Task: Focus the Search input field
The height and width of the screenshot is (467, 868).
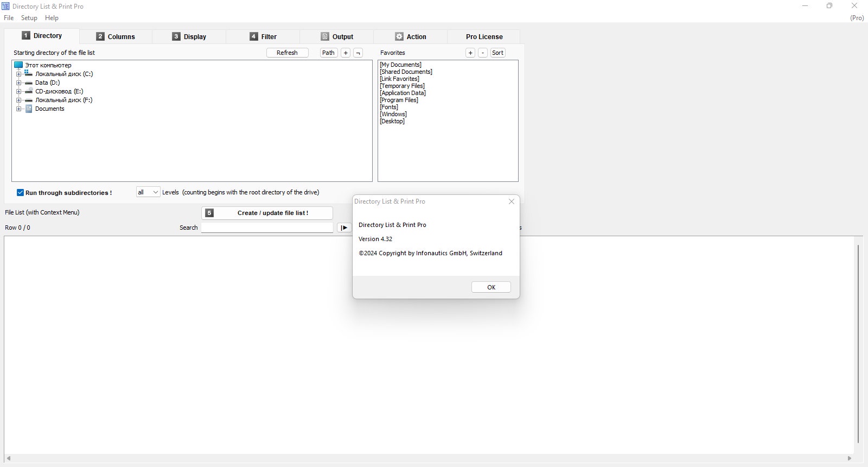Action: coord(267,228)
